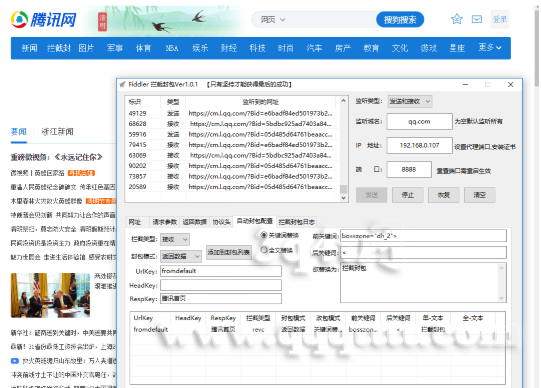This screenshot has height=388, width=541.
Task: Select the 全文替换 radio option
Action: (x=264, y=250)
